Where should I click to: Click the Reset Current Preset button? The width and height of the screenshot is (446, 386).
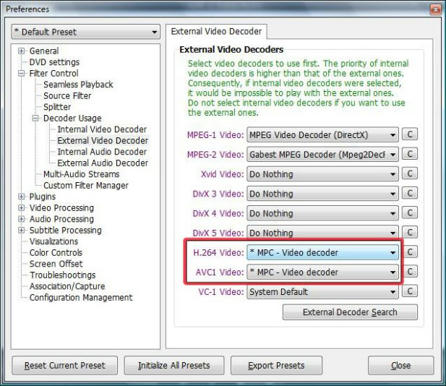pos(65,366)
